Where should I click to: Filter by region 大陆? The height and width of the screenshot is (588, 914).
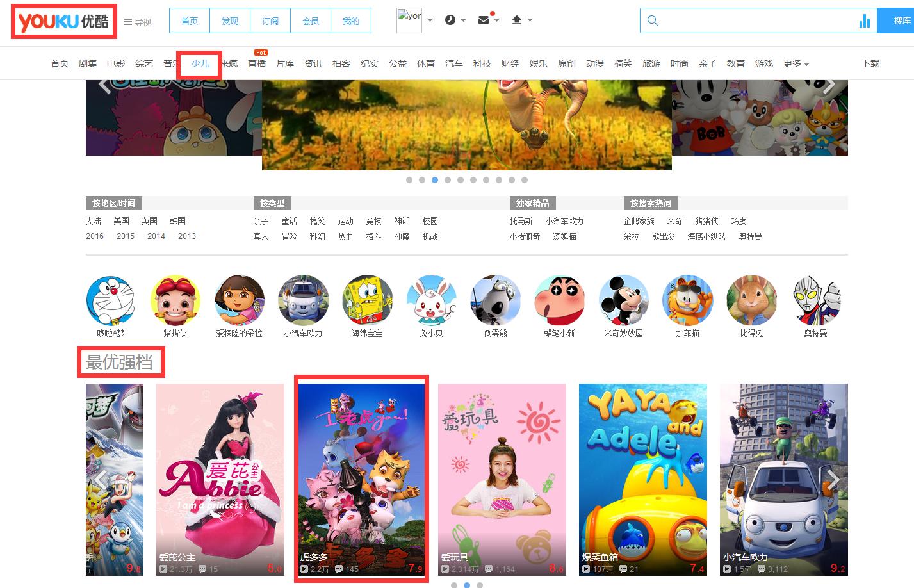(94, 221)
